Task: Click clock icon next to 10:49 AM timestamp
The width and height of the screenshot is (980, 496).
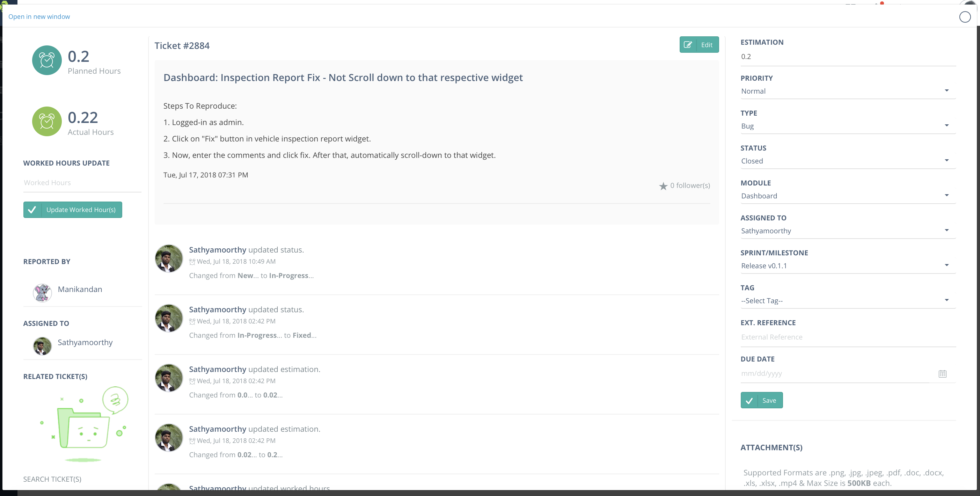Action: click(x=192, y=262)
